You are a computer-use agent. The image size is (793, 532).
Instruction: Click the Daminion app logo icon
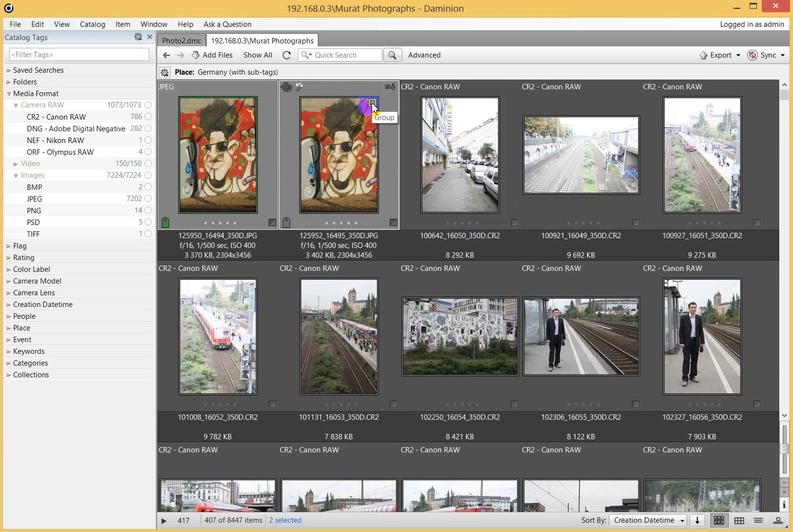8,8
